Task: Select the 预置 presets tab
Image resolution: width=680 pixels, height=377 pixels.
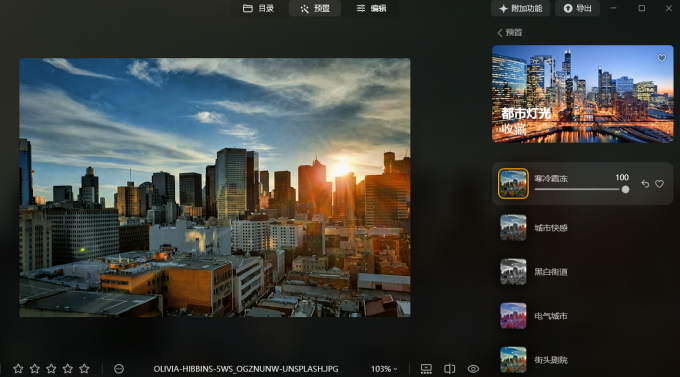Action: click(x=315, y=8)
